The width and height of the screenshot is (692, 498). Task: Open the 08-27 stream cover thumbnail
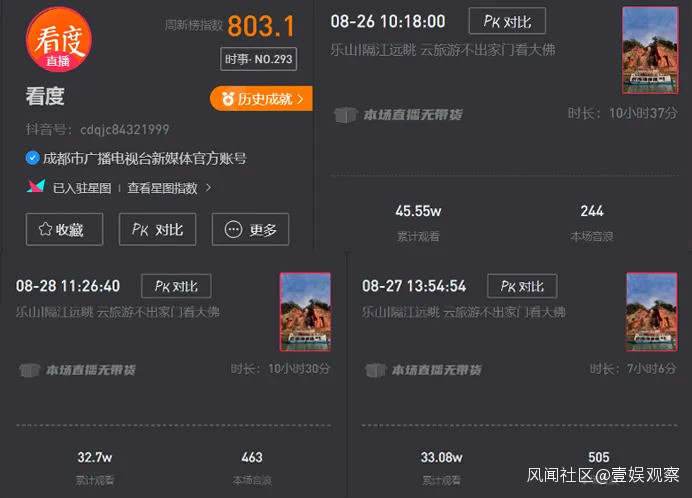(x=651, y=312)
